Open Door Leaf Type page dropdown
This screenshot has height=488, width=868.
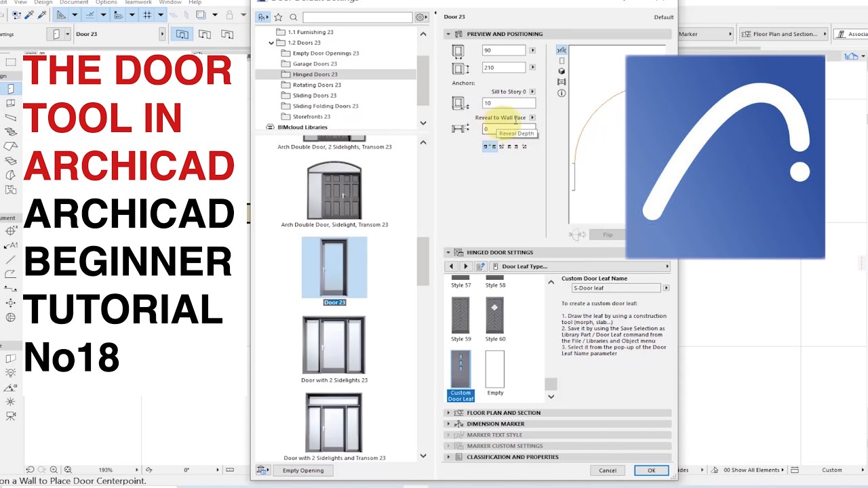coord(580,266)
